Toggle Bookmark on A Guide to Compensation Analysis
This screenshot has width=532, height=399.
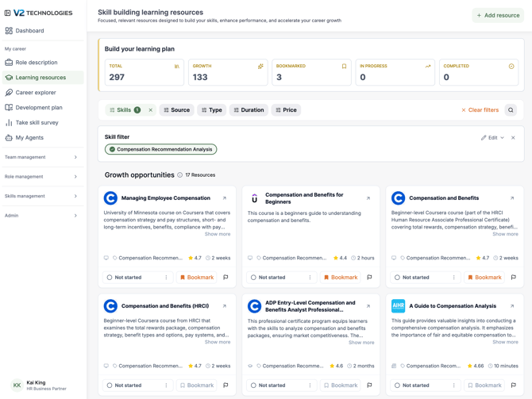[484, 385]
